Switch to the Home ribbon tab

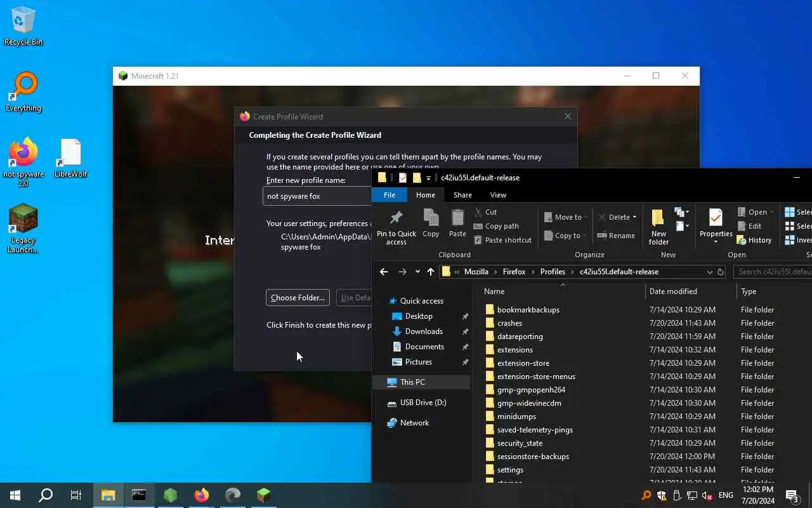point(425,195)
